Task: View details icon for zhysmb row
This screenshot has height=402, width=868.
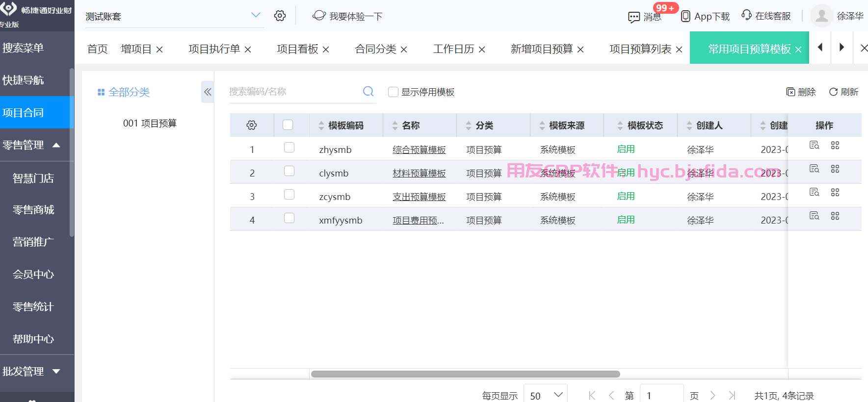Action: (815, 145)
